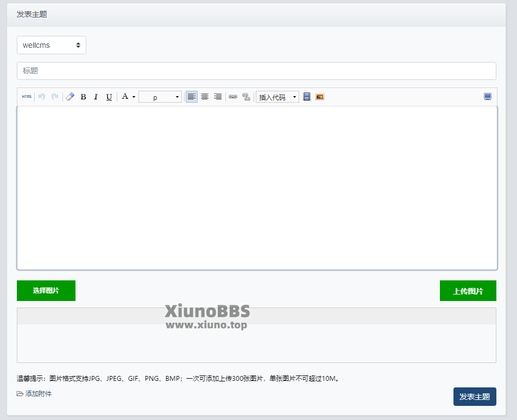The width and height of the screenshot is (517, 420).
Task: Click the 选择图片 button
Action: click(46, 291)
